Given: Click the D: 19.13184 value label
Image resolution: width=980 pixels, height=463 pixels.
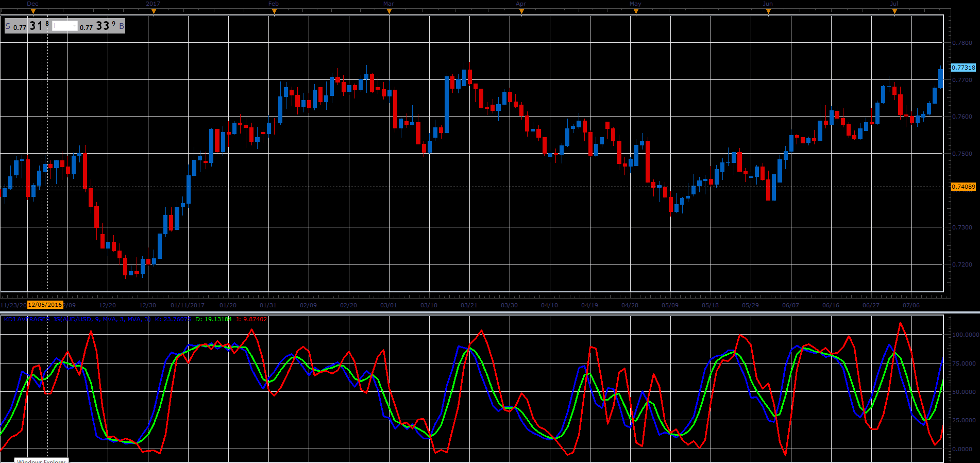Looking at the screenshot, I should tap(213, 319).
